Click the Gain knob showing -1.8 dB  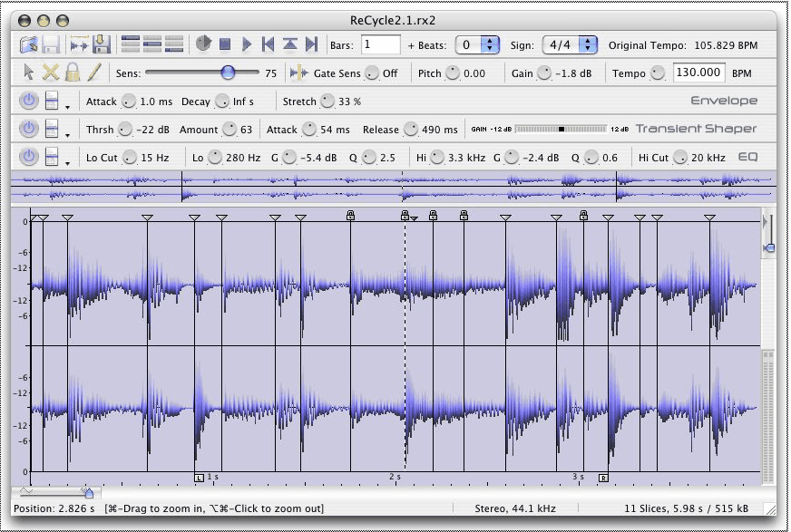click(x=544, y=73)
